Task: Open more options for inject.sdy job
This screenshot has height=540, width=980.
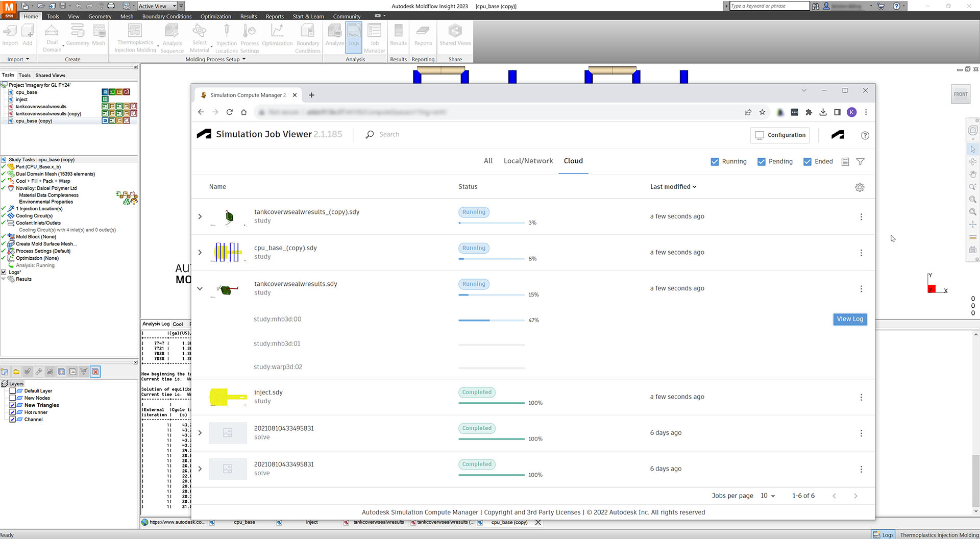Action: point(861,398)
